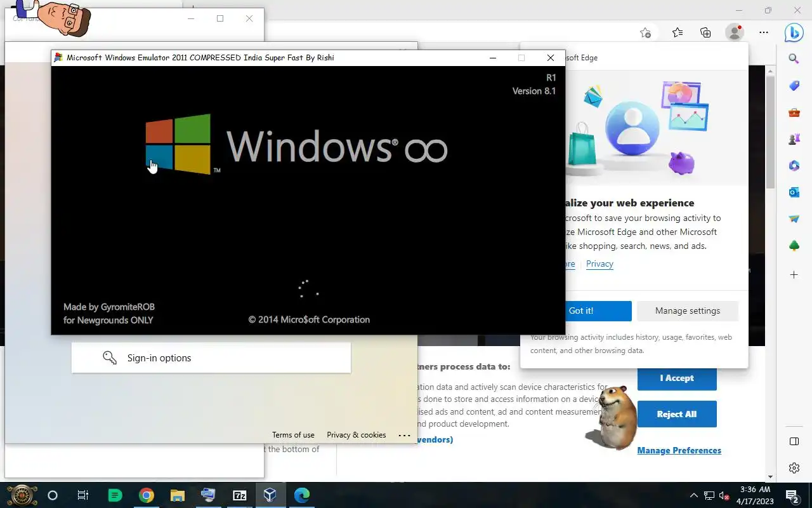Launch Google Chrome from taskbar

tap(147, 495)
